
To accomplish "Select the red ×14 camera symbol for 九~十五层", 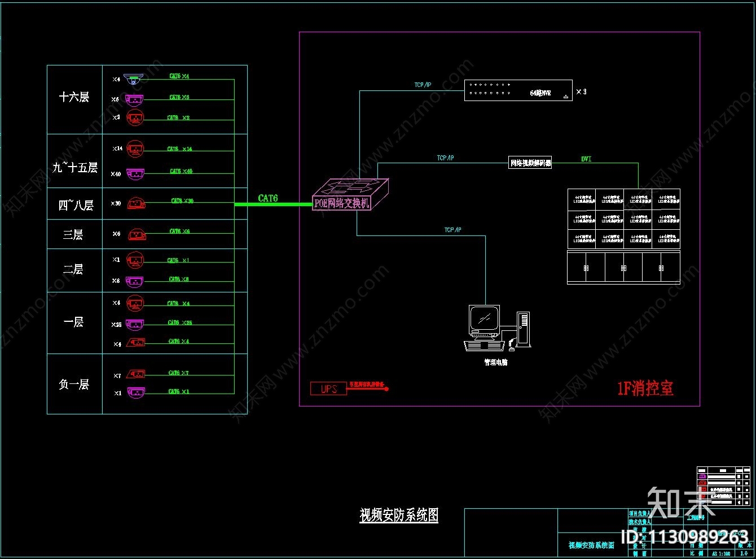I will pyautogui.click(x=135, y=149).
